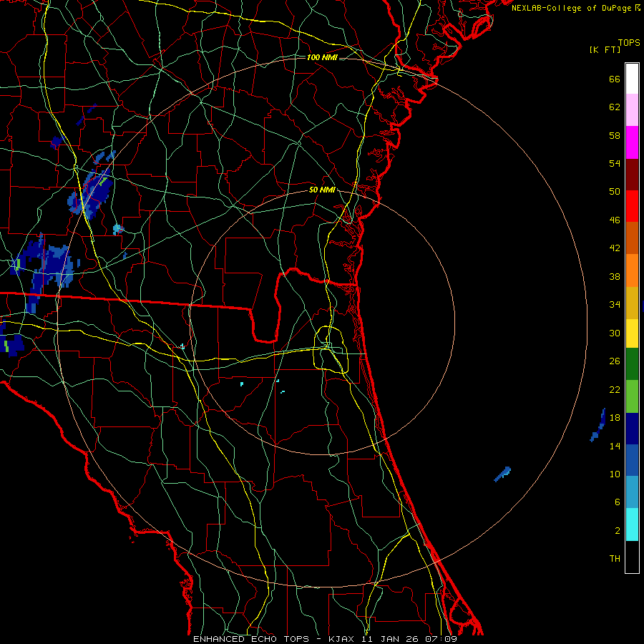Image resolution: width=644 pixels, height=644 pixels.
Task: Click the light pink 62 K FT swatch
Action: 632,109
